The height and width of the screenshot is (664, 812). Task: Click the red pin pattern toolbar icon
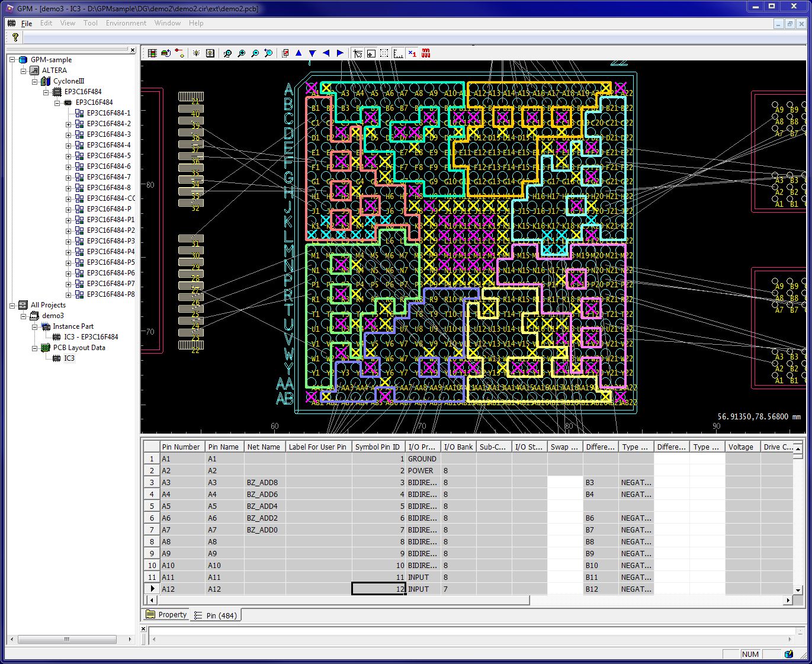(x=426, y=53)
